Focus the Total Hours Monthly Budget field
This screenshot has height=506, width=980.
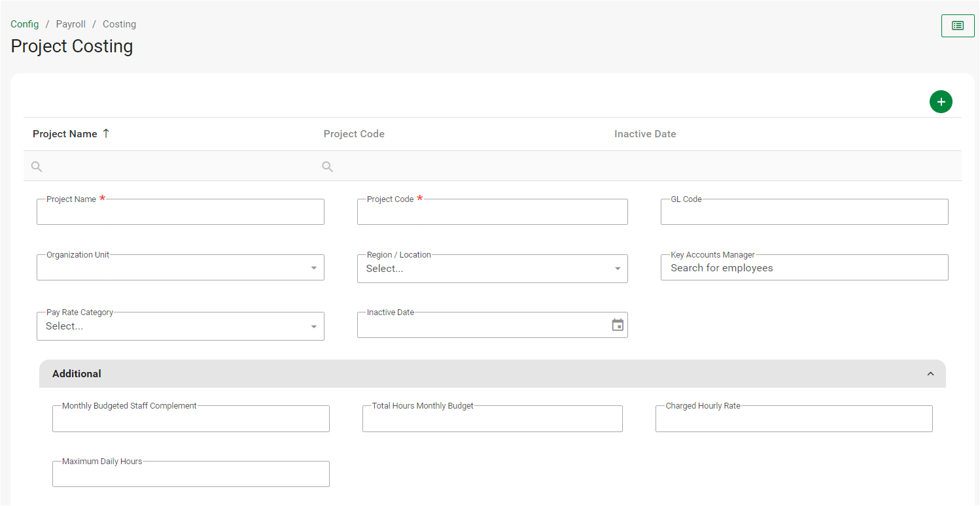(x=492, y=420)
